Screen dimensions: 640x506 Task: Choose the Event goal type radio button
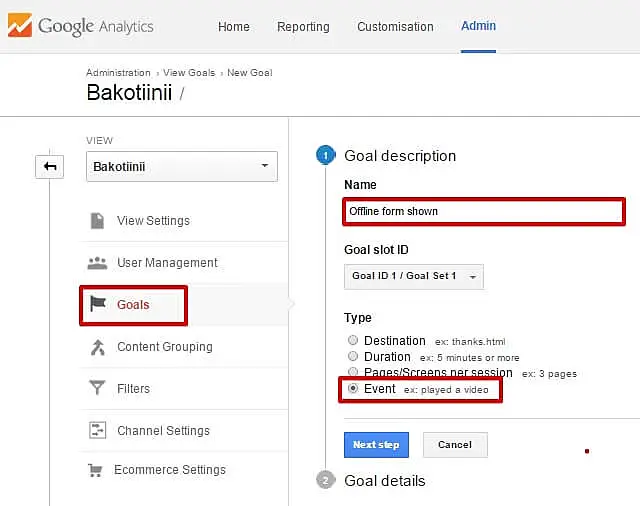pyautogui.click(x=353, y=389)
